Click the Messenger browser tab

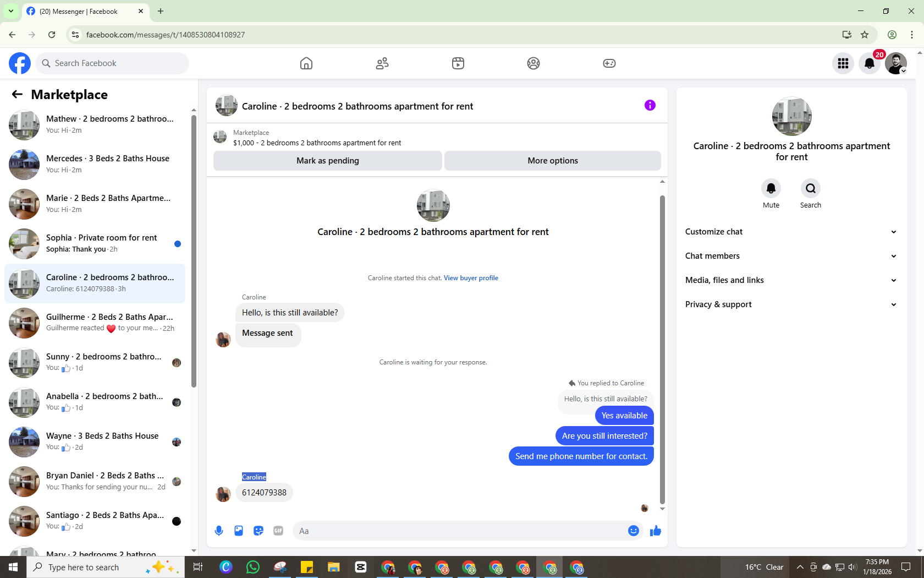tap(85, 12)
